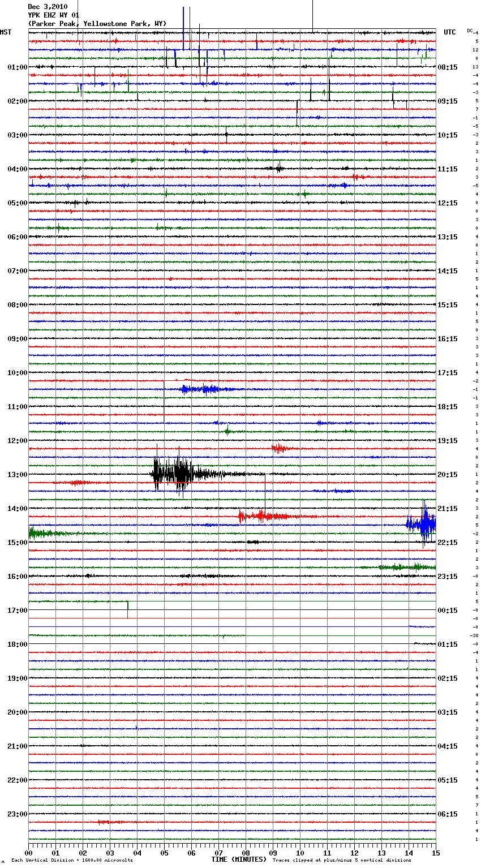Click the 23:15 UTC row label

click(448, 577)
